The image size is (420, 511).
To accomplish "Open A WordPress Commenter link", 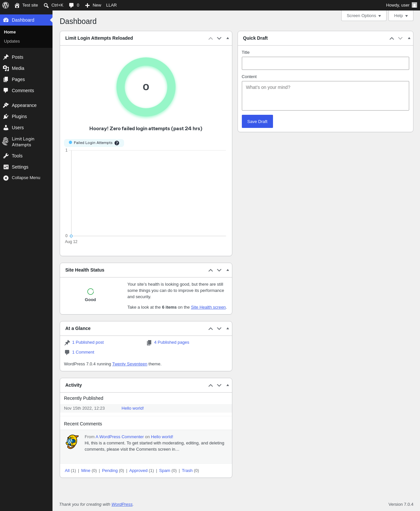I will tap(120, 437).
